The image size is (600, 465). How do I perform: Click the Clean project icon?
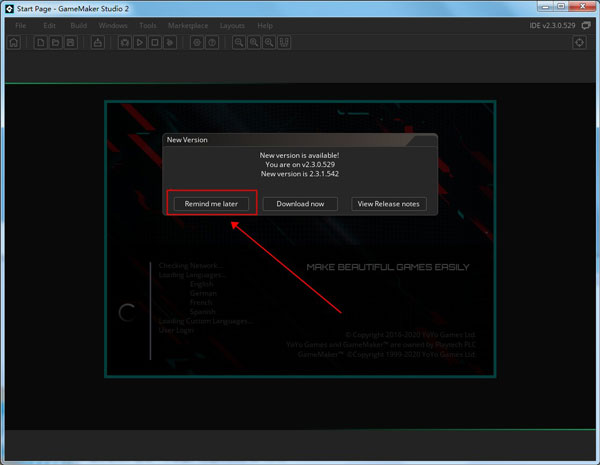tap(171, 43)
